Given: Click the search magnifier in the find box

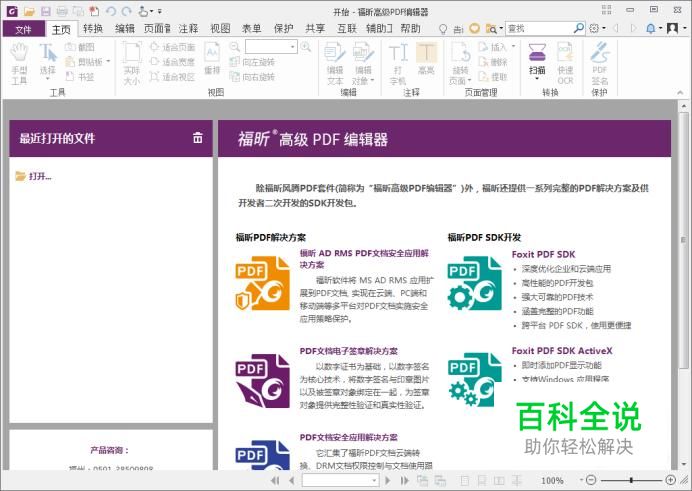Looking at the screenshot, I should click(x=579, y=28).
